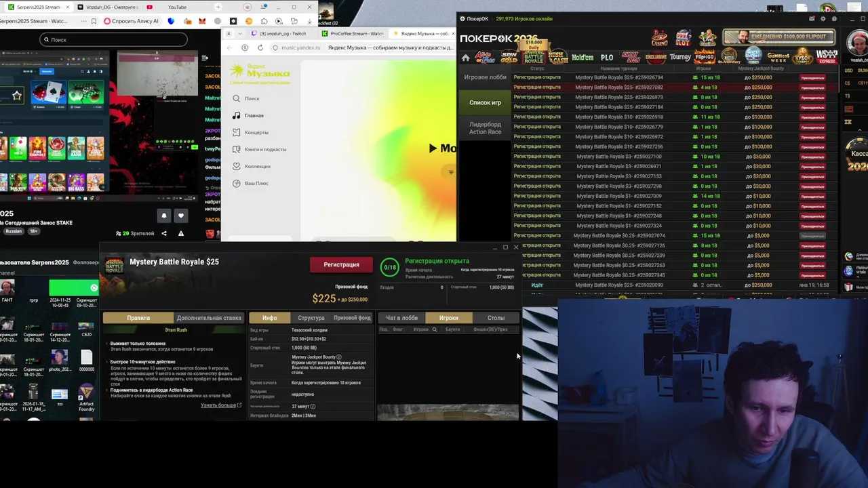Open Exclusive games icon
Viewport: 868px width, 488px height.
pyautogui.click(x=656, y=58)
